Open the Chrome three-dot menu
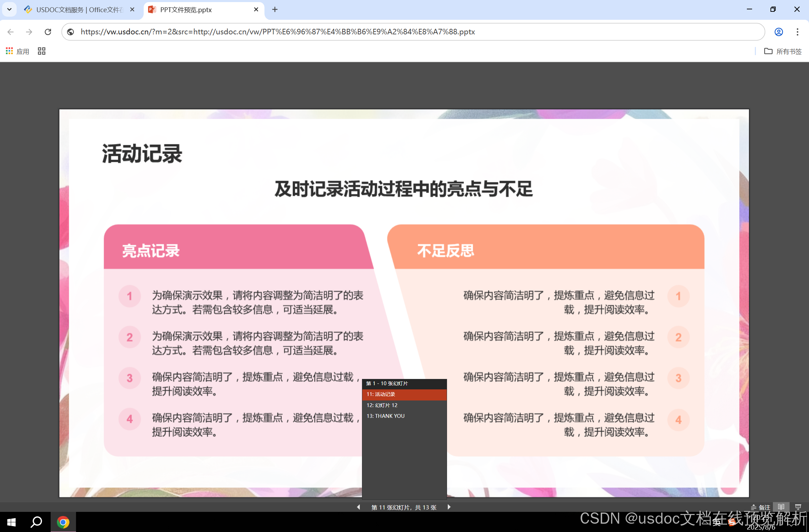The width and height of the screenshot is (809, 532). 797,32
